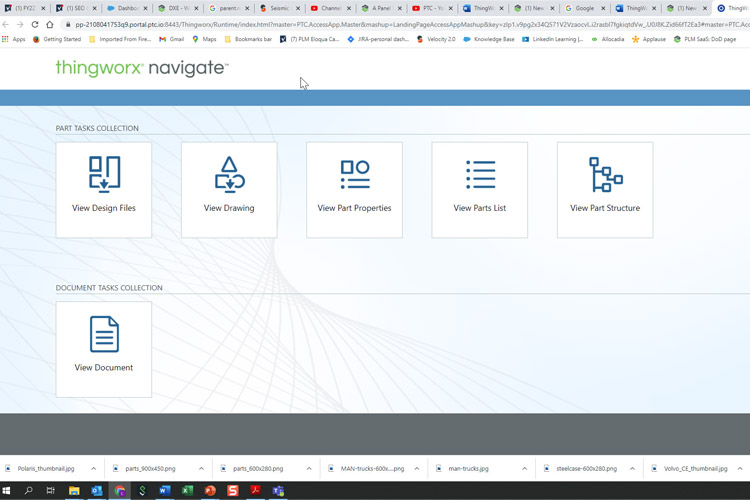
Task: Open the Gmail bookmark
Action: [170, 39]
